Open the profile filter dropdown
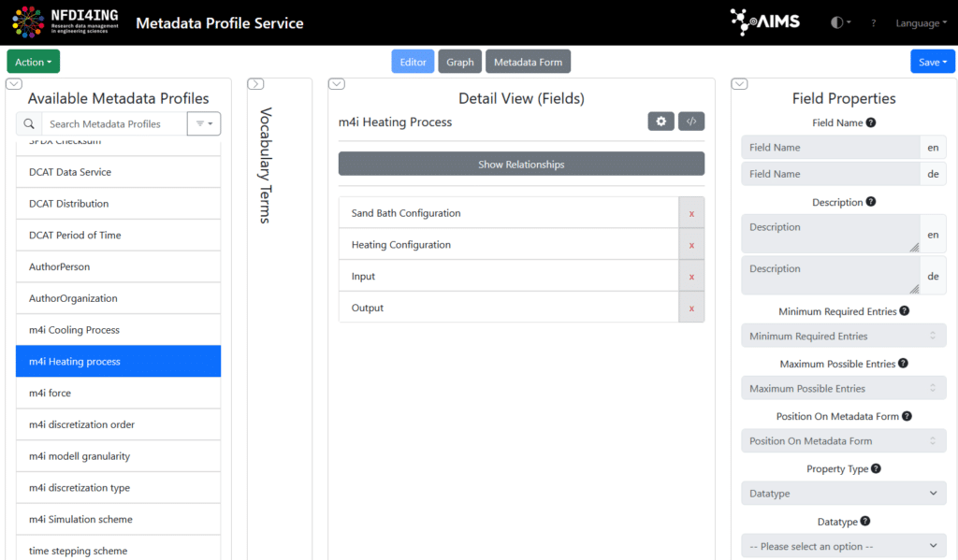The image size is (958, 560). [x=204, y=123]
